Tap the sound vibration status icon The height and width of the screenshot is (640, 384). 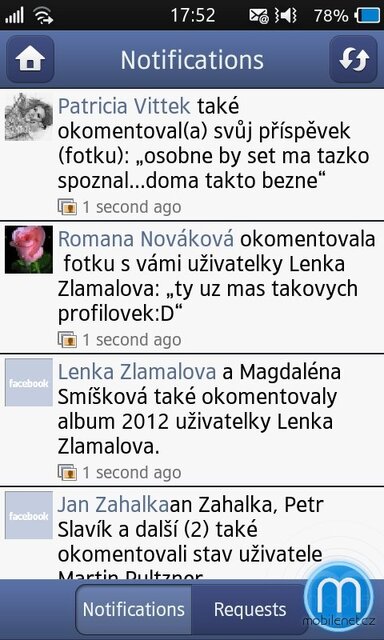(286, 16)
